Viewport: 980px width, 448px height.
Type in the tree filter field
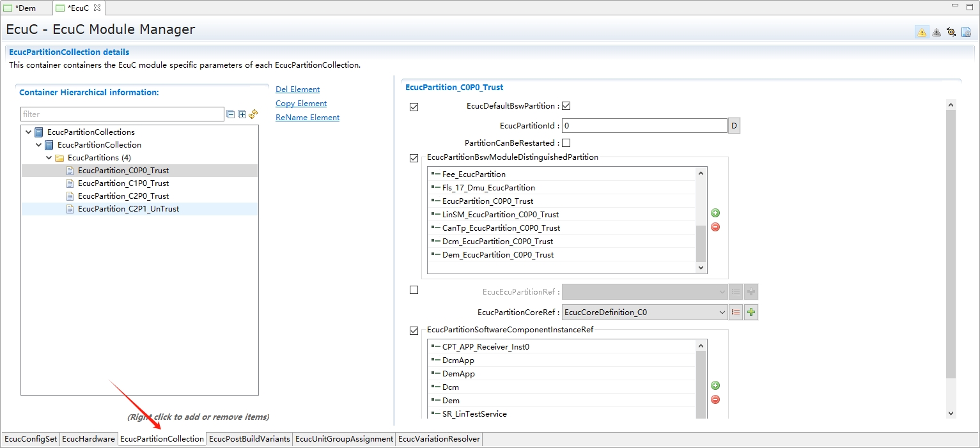[x=121, y=114]
